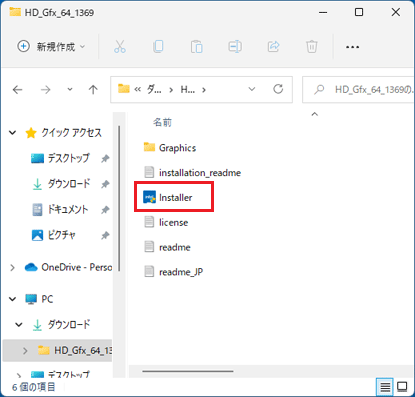
Task: Open the pinned ドキュメント folder
Action: (68, 209)
